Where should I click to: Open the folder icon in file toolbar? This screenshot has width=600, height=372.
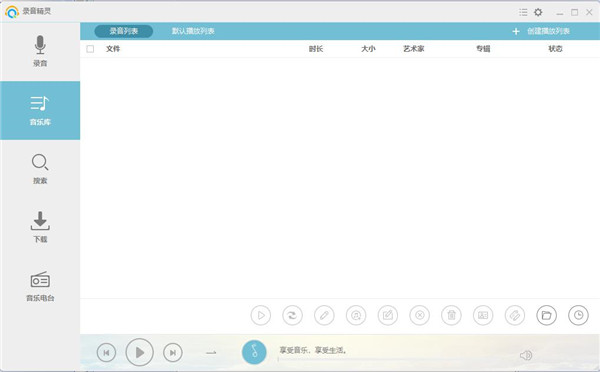pos(546,315)
